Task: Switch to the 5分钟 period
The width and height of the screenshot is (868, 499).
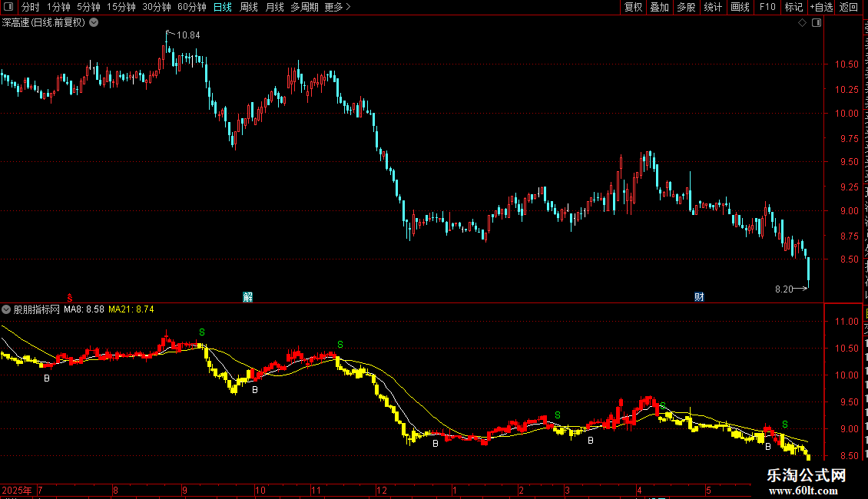Action: (x=88, y=7)
